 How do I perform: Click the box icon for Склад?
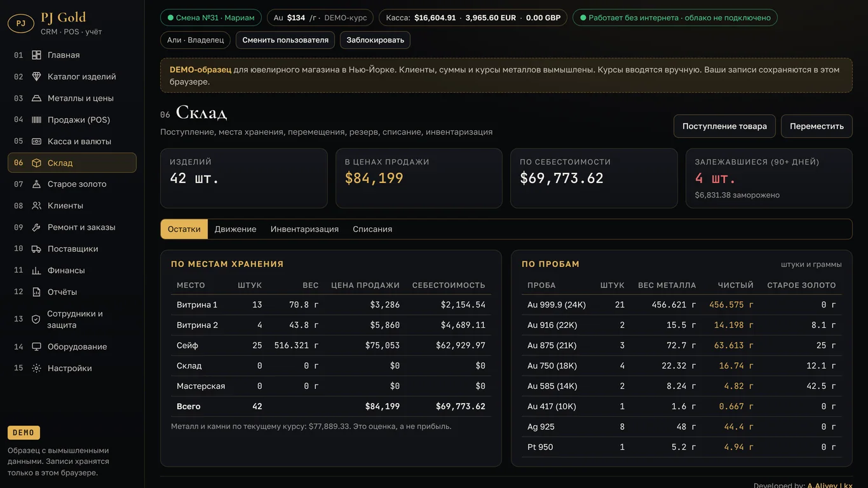[37, 163]
